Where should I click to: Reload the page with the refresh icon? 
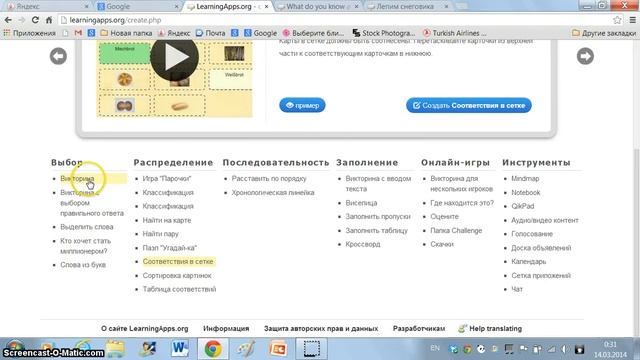tap(35, 20)
